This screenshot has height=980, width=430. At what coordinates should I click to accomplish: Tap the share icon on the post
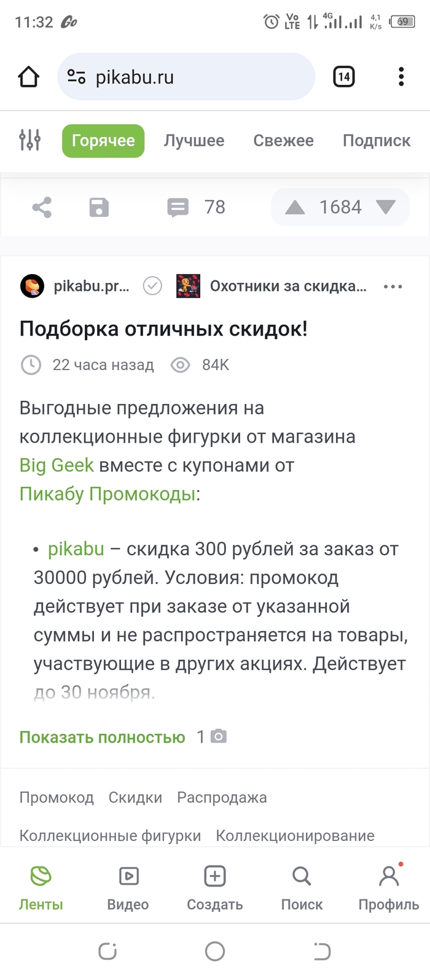coord(42,207)
